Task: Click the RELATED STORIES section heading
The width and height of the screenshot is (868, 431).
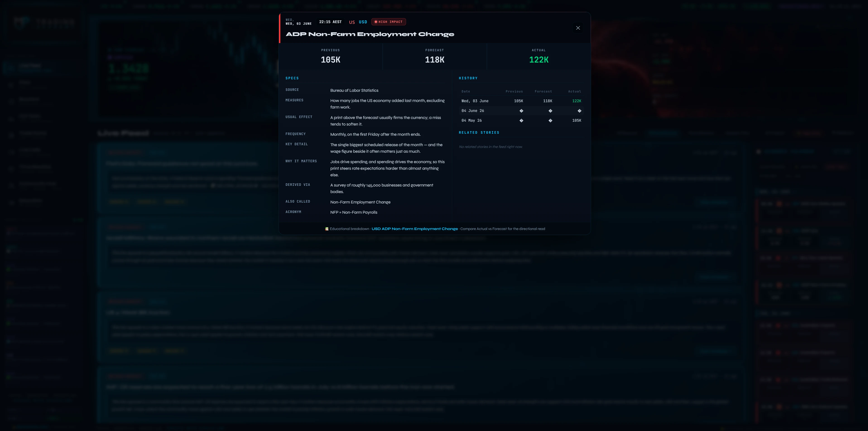Action: coord(479,133)
